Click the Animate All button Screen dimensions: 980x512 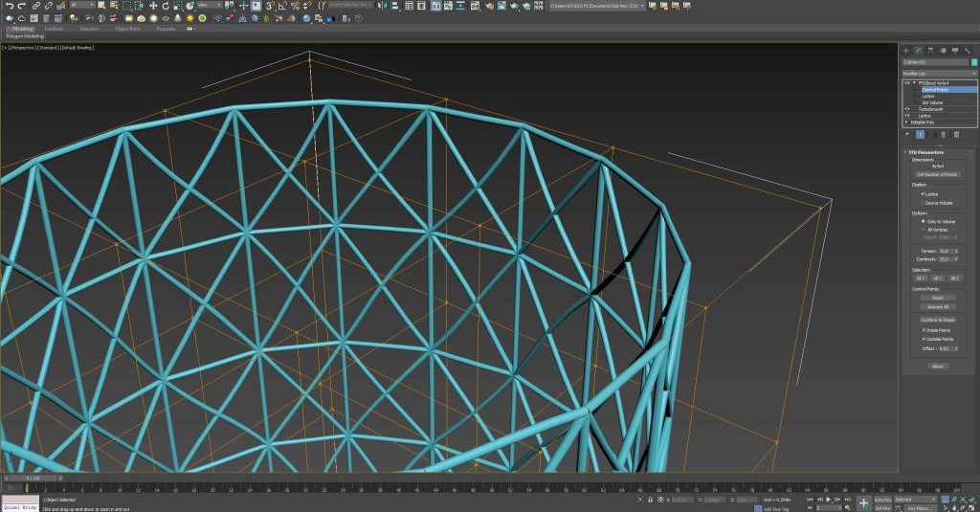[938, 307]
